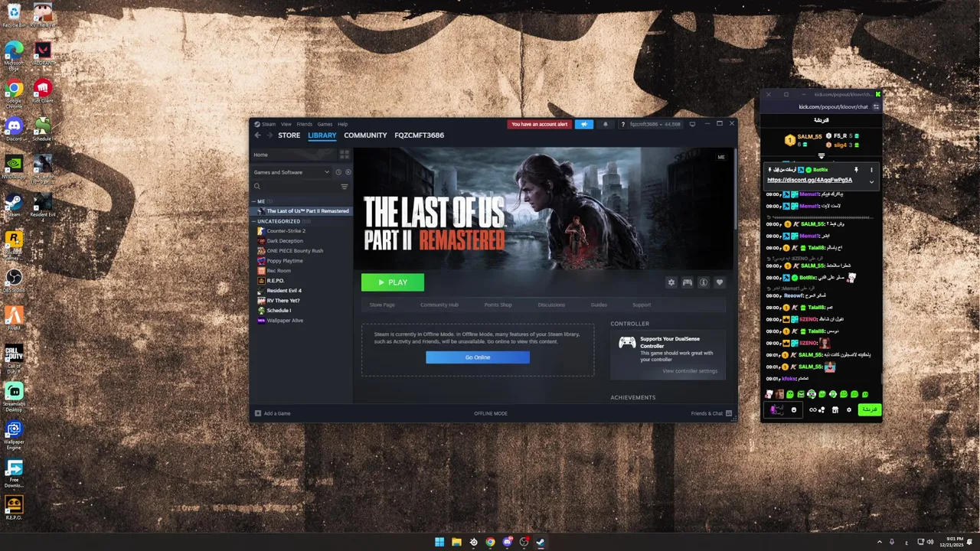Click game info circle icon
This screenshot has width=980, height=551.
coord(703,282)
